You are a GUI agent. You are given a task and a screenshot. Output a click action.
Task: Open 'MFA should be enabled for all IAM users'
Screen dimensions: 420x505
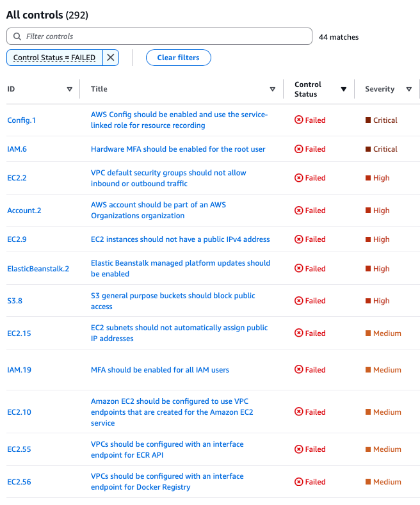click(160, 370)
